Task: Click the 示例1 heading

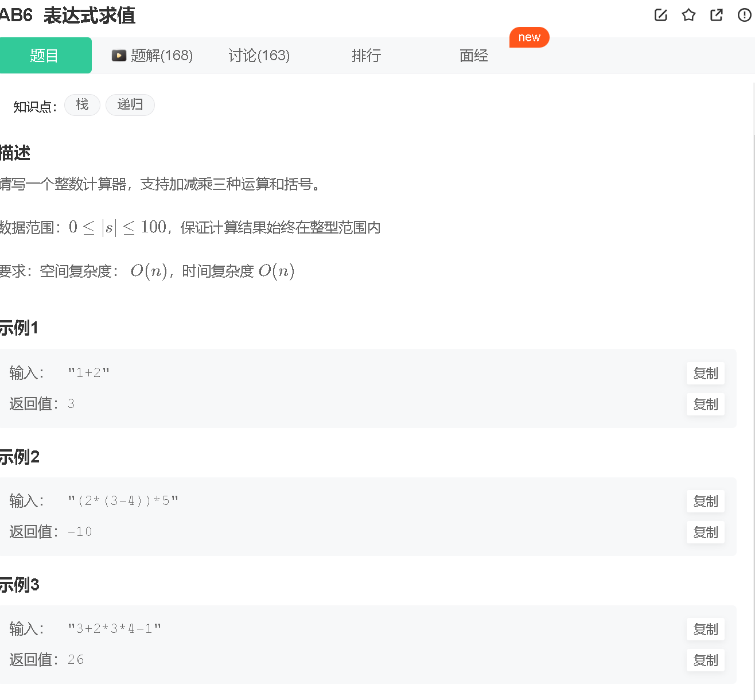Action: 19,328
